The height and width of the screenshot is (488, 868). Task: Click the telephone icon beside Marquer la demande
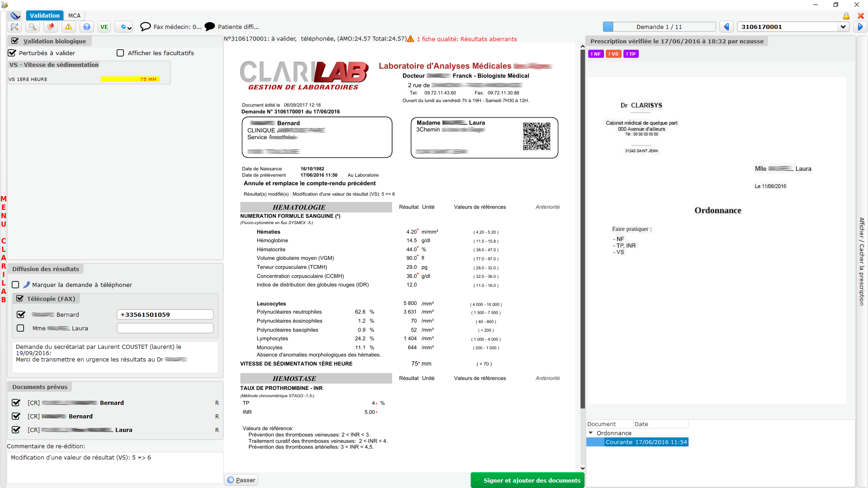click(x=27, y=285)
